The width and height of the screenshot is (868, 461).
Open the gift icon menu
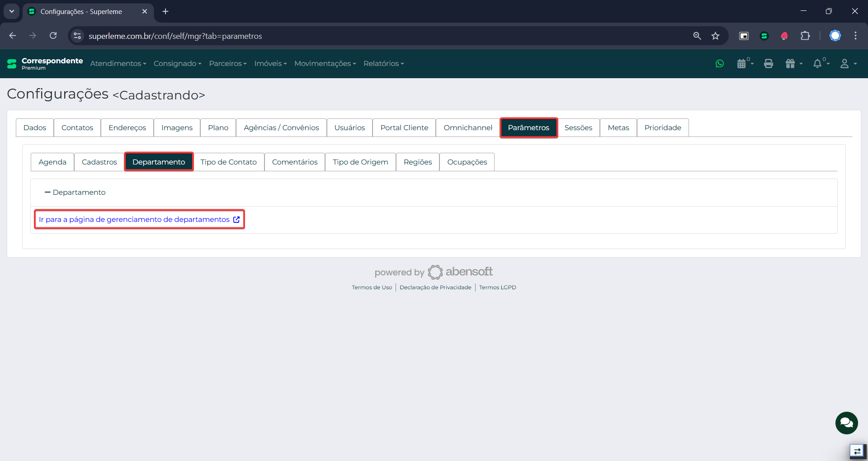coord(793,64)
